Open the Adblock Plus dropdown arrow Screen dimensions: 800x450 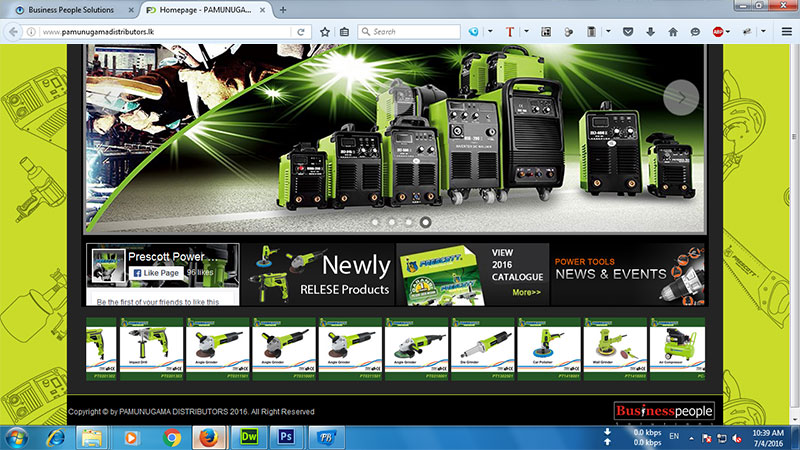[x=728, y=32]
